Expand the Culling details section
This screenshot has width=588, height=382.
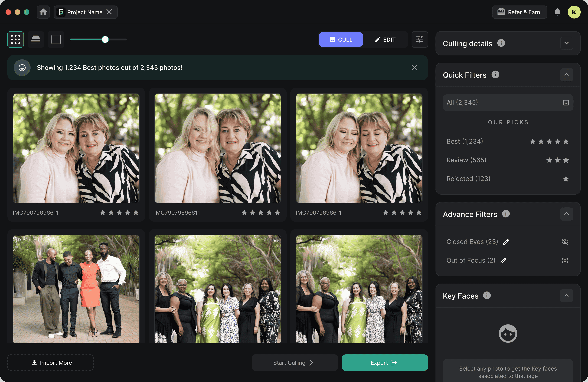tap(567, 43)
